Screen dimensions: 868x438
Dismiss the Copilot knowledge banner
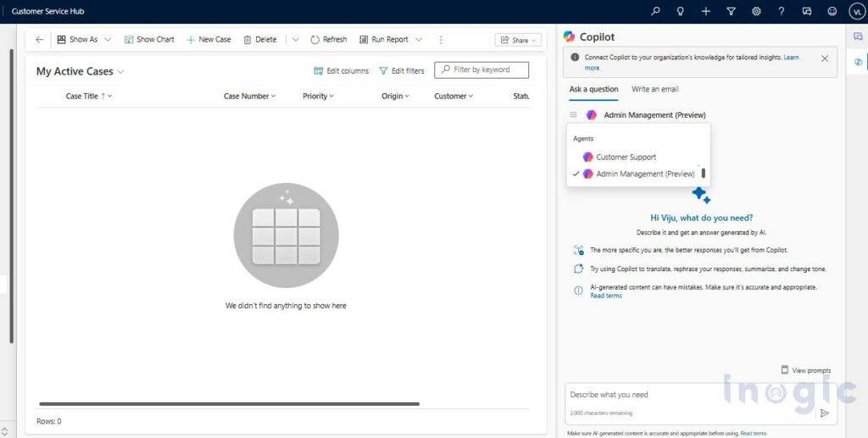point(825,58)
